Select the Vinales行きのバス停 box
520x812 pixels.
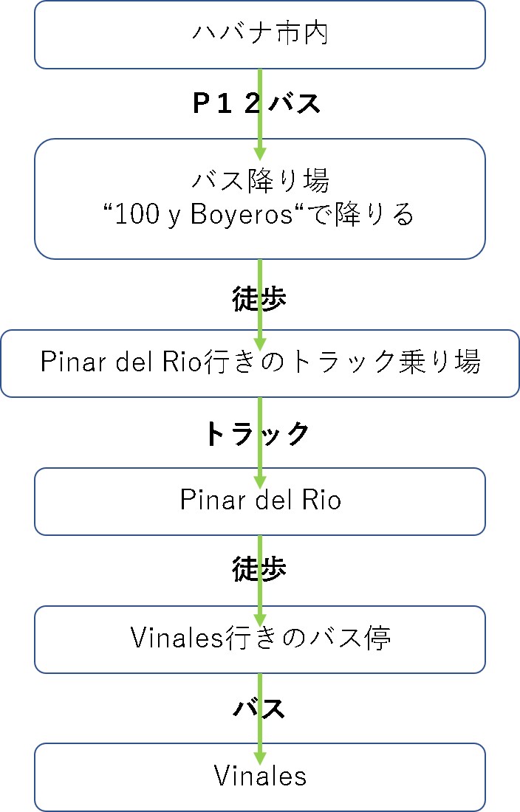[260, 639]
